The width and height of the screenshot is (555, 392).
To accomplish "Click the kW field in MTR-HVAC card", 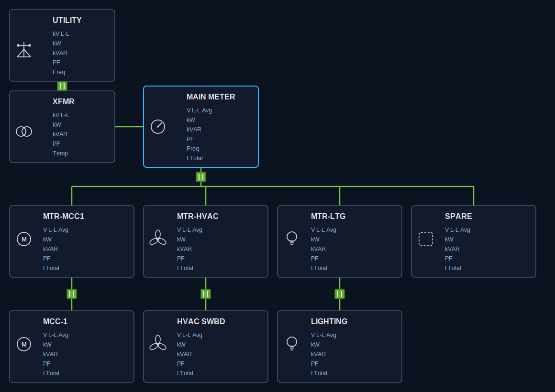I will click(x=181, y=240).
